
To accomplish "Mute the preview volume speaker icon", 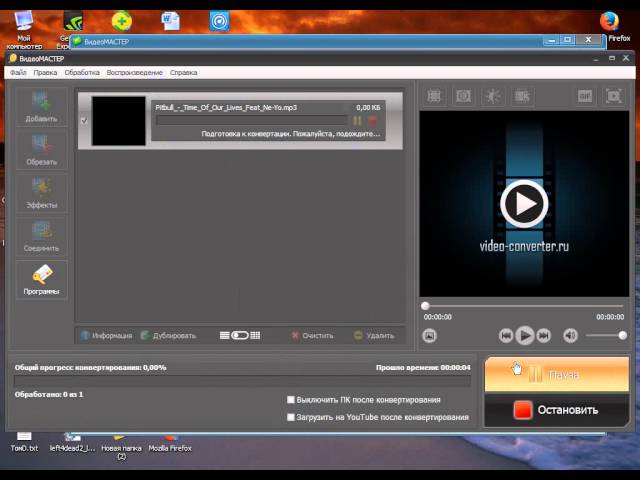I will click(x=570, y=336).
